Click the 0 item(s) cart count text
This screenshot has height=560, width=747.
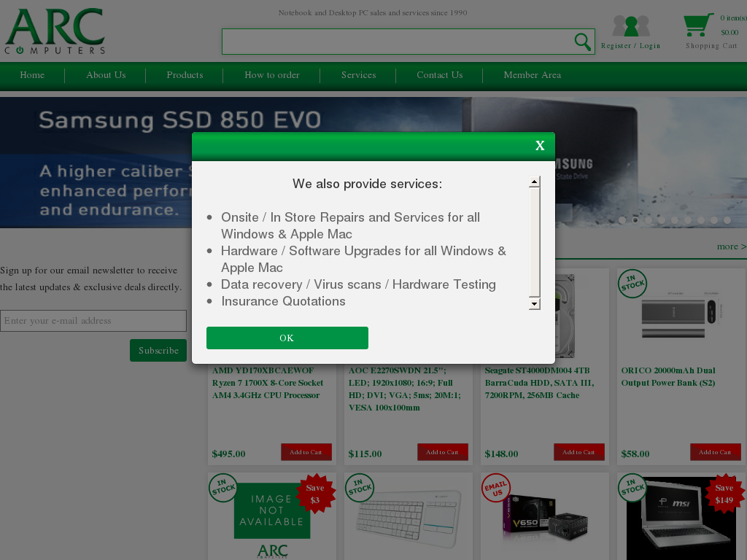[733, 18]
